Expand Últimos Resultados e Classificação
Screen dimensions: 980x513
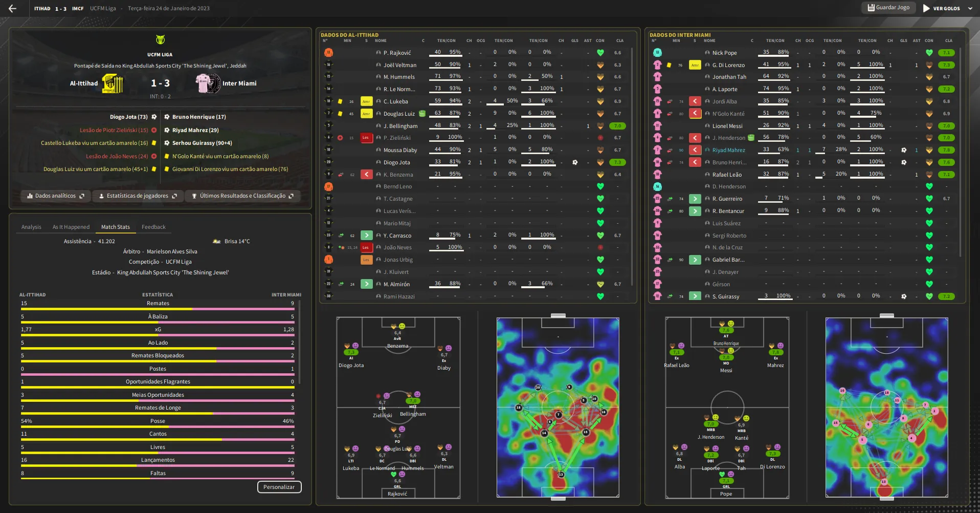(x=291, y=196)
